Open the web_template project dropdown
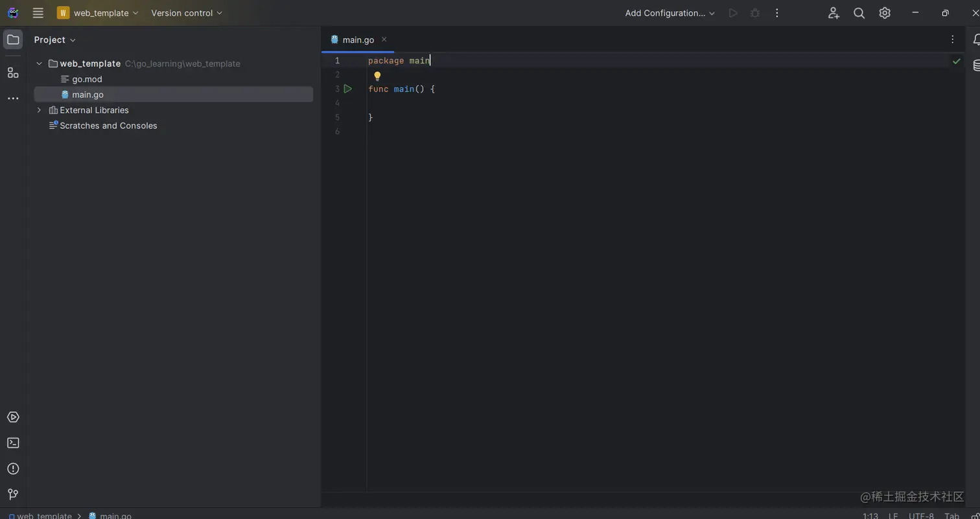Image resolution: width=980 pixels, height=519 pixels. (x=98, y=13)
